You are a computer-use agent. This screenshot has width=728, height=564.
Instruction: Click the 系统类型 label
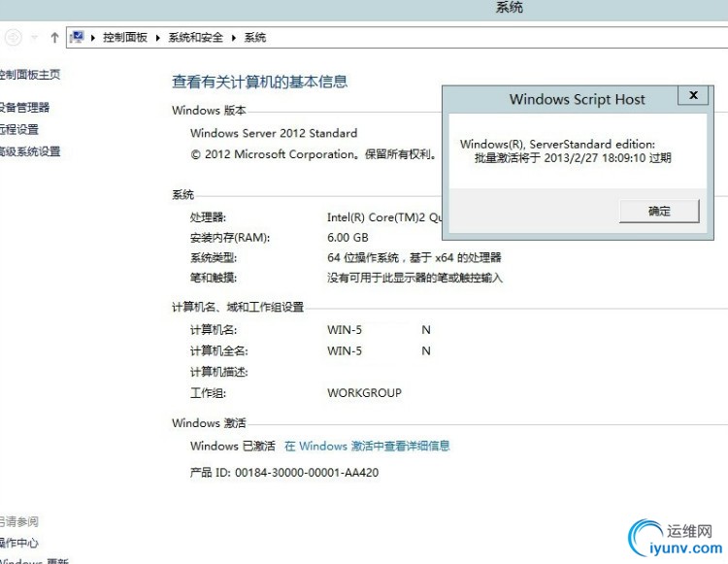(x=214, y=257)
